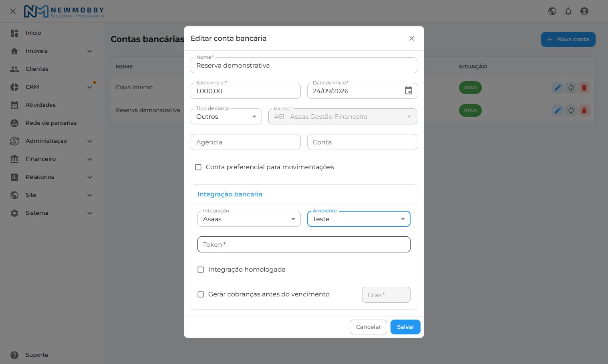Expand the Administração menu chevron
Viewport: 608px width, 364px height.
pyautogui.click(x=90, y=141)
